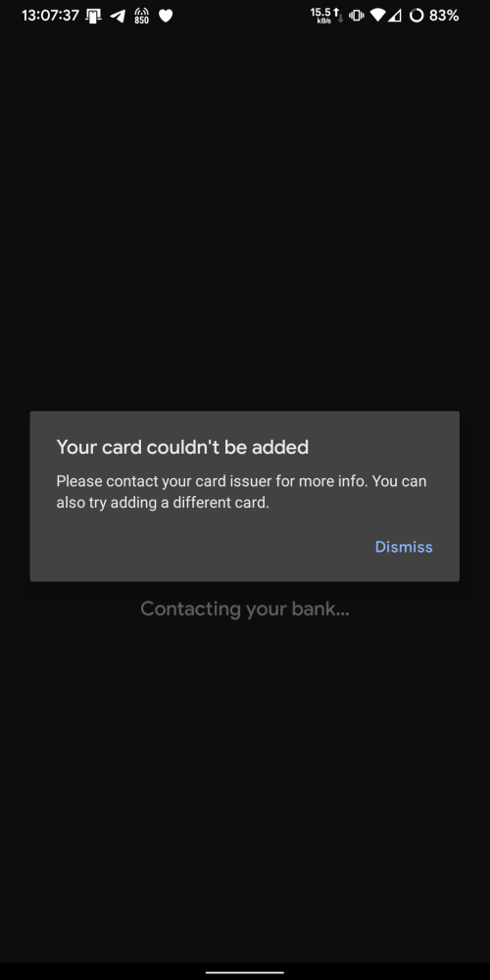Tap the hotspot 850 status icon
The image size is (490, 980).
[141, 16]
